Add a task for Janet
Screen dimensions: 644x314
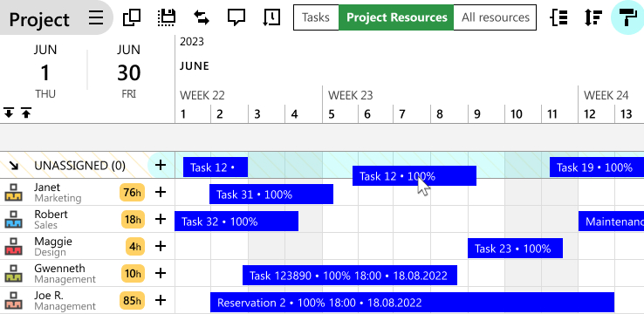161,192
